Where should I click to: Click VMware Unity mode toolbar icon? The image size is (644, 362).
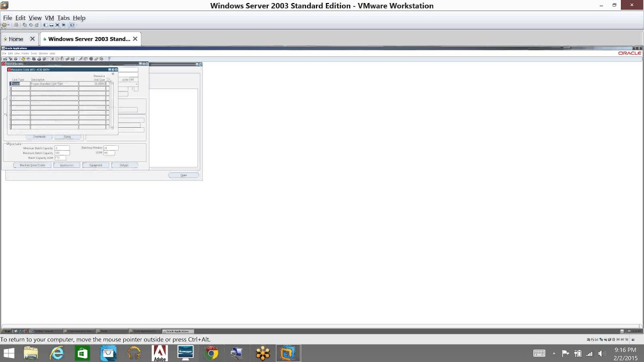pos(63,25)
